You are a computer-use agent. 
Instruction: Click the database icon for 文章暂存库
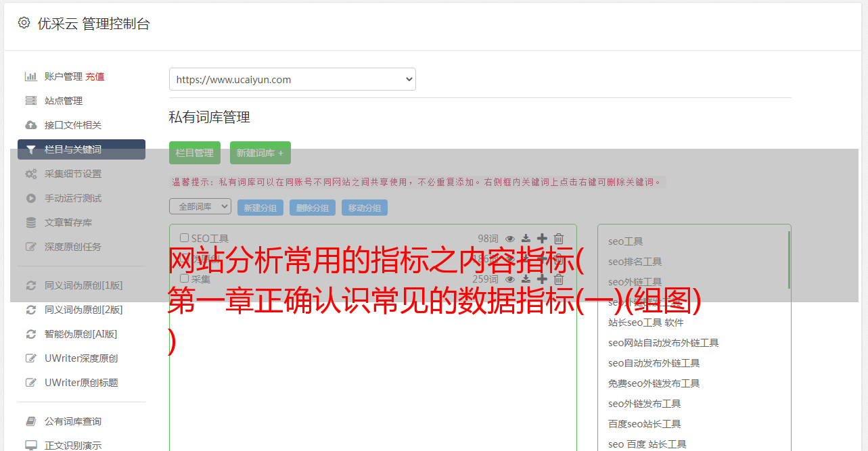pos(31,222)
